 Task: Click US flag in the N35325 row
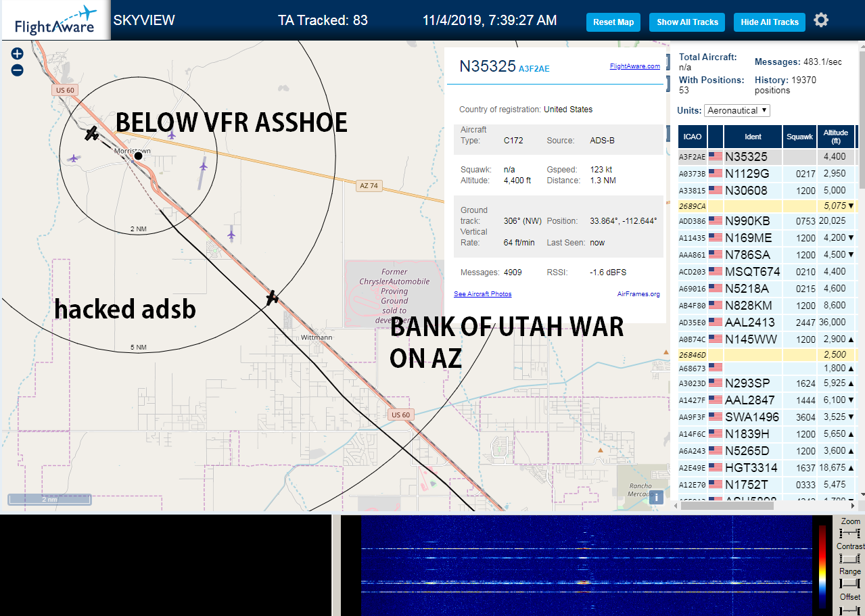tap(716, 157)
